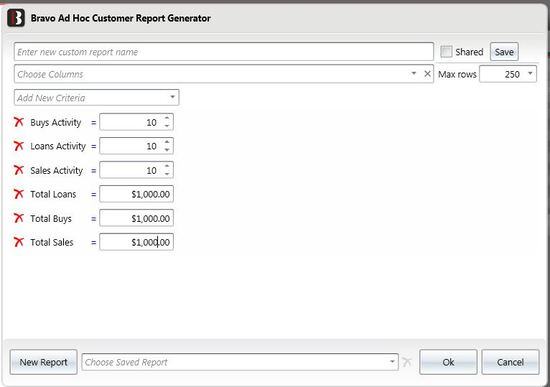Decrease Sales Activity value with down arrow
Image resolution: width=550 pixels, height=387 pixels.
click(167, 174)
